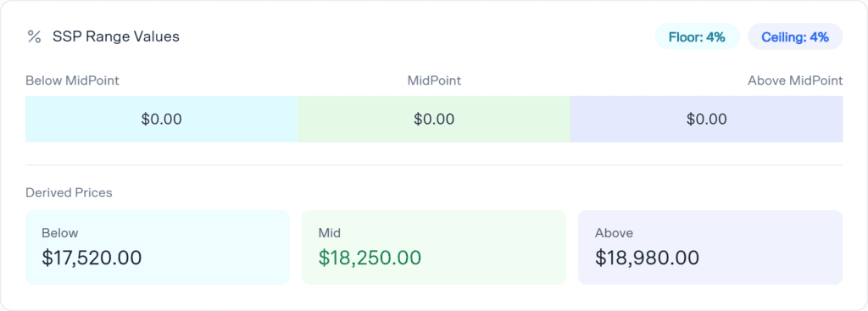Click the $17,520.00 price value
Screen dimensions: 868x311
click(x=92, y=258)
